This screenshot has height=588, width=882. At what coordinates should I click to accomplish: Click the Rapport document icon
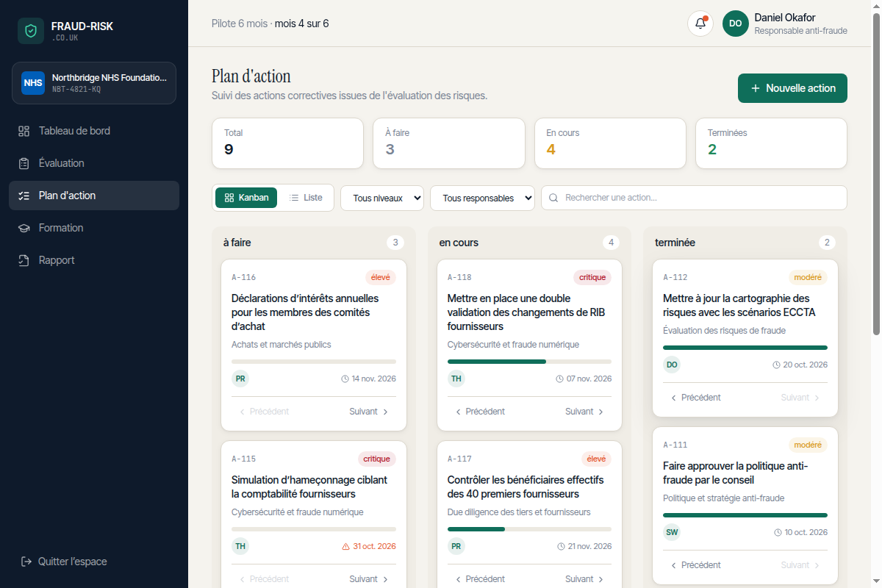pyautogui.click(x=24, y=260)
